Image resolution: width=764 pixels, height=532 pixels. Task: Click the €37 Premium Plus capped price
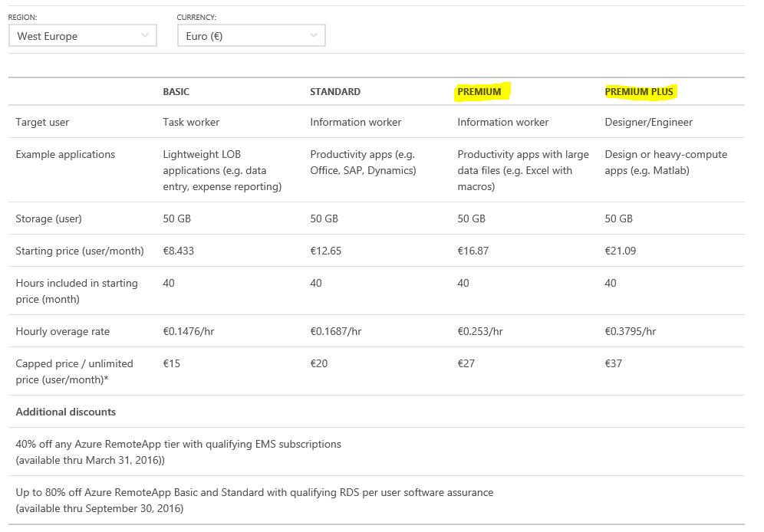click(x=614, y=363)
